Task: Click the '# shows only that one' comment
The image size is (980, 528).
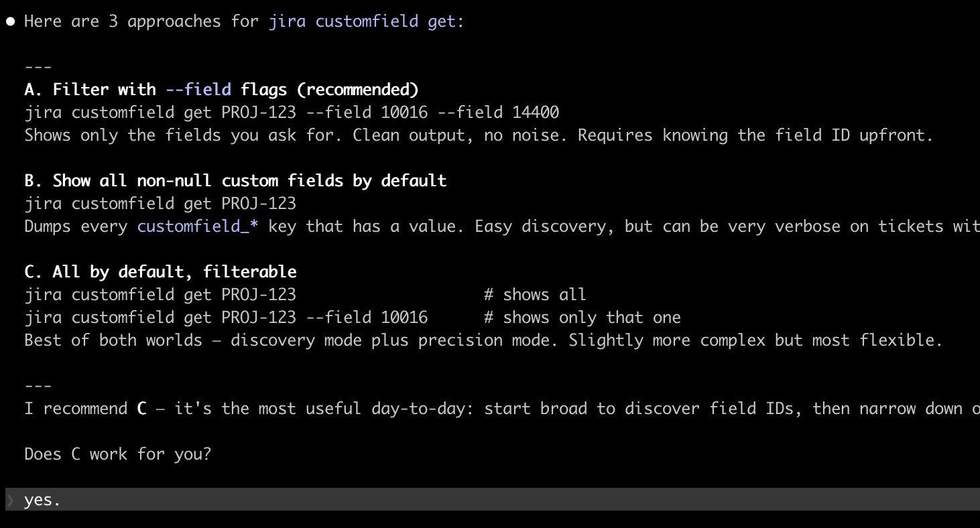Action: 582,318
